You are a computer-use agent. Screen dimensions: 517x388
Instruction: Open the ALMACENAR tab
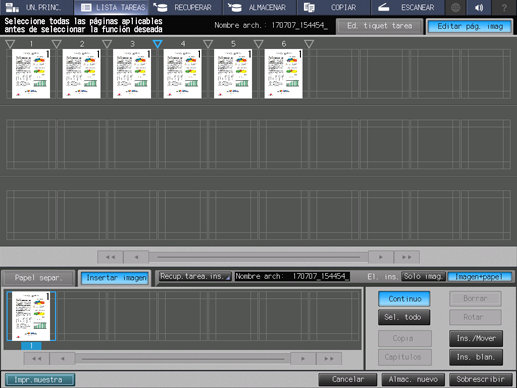(259, 7)
